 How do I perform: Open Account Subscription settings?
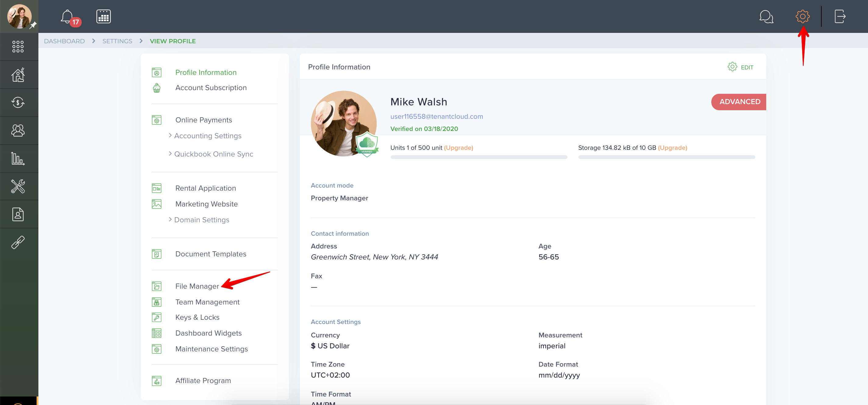[211, 87]
